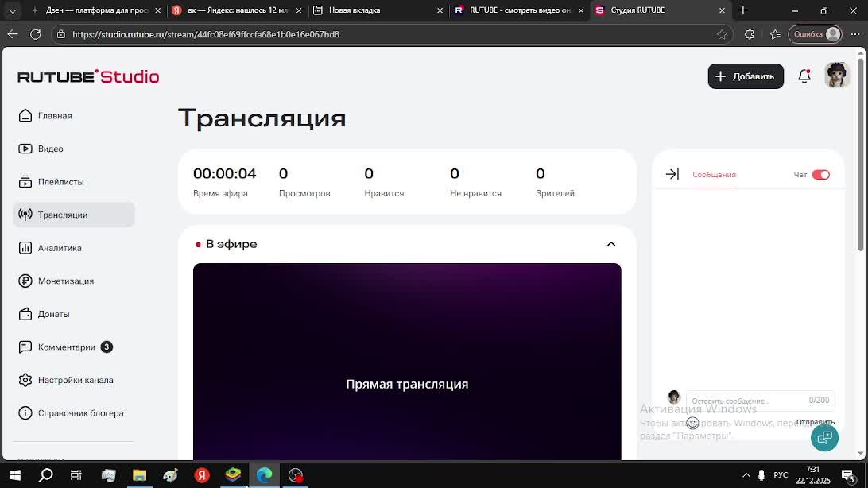This screenshot has width=868, height=488.
Task: Collapse the chat panel arrow
Action: [672, 174]
